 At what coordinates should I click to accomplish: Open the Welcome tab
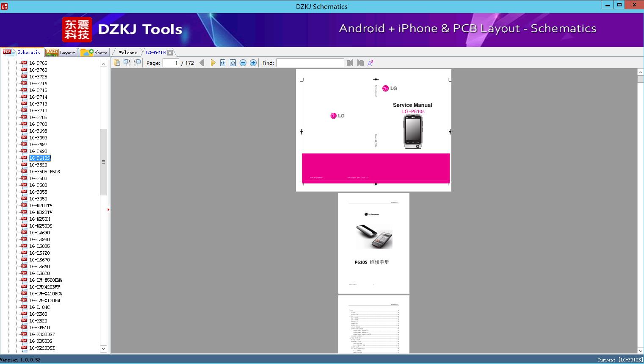128,53
